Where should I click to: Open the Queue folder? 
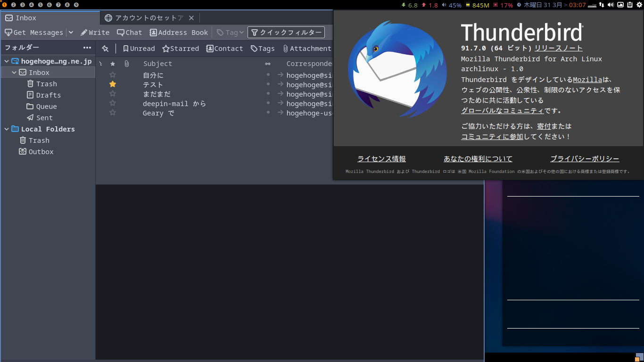pos(42,107)
